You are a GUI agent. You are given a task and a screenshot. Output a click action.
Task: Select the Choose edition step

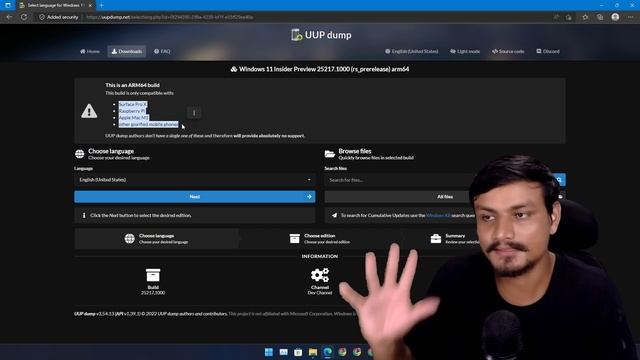point(320,239)
